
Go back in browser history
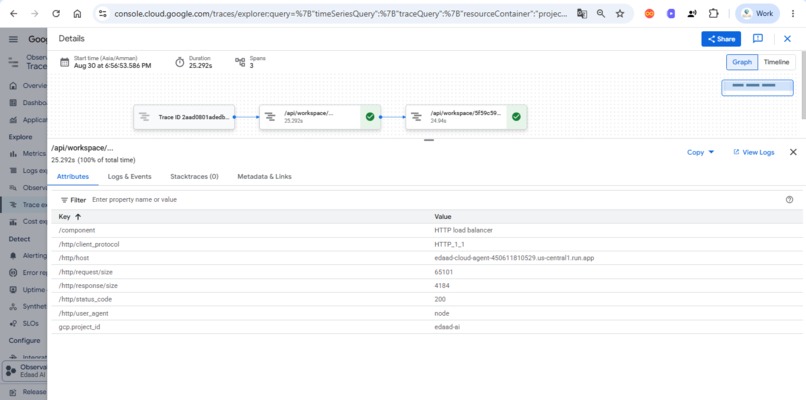click(x=13, y=14)
